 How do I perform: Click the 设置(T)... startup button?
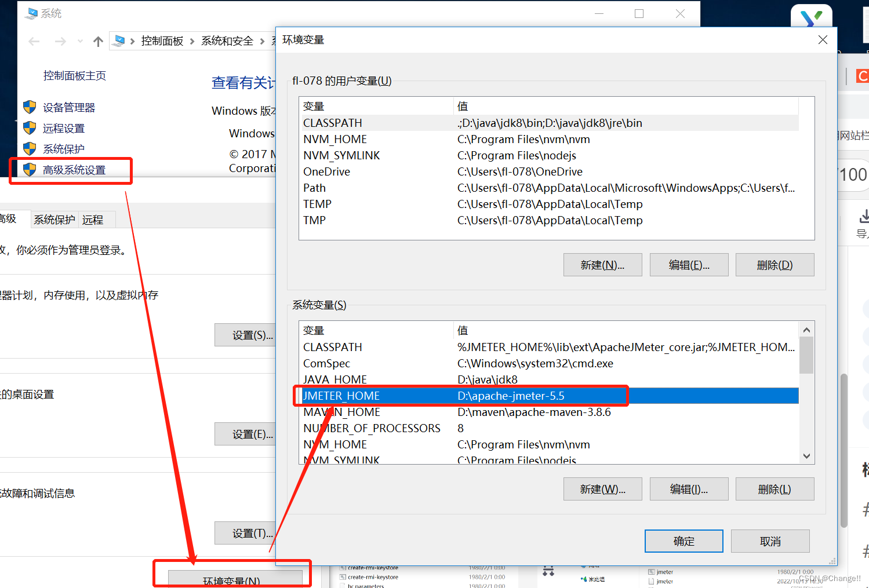click(x=246, y=533)
